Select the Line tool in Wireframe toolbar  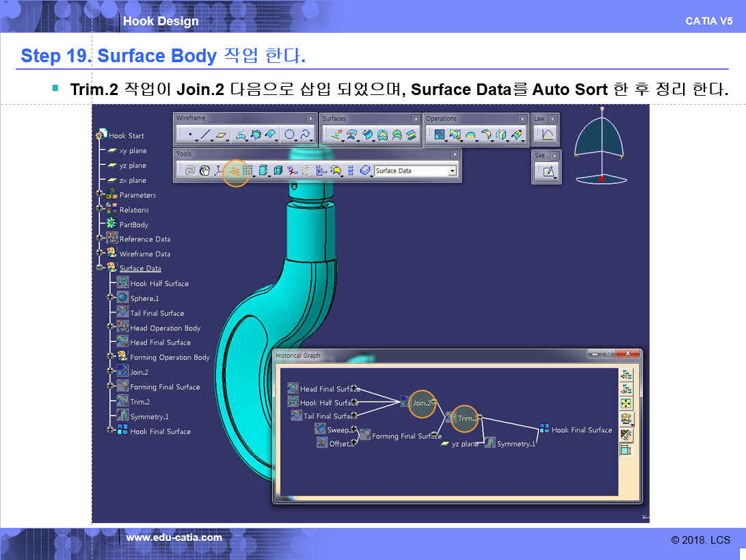pos(205,135)
